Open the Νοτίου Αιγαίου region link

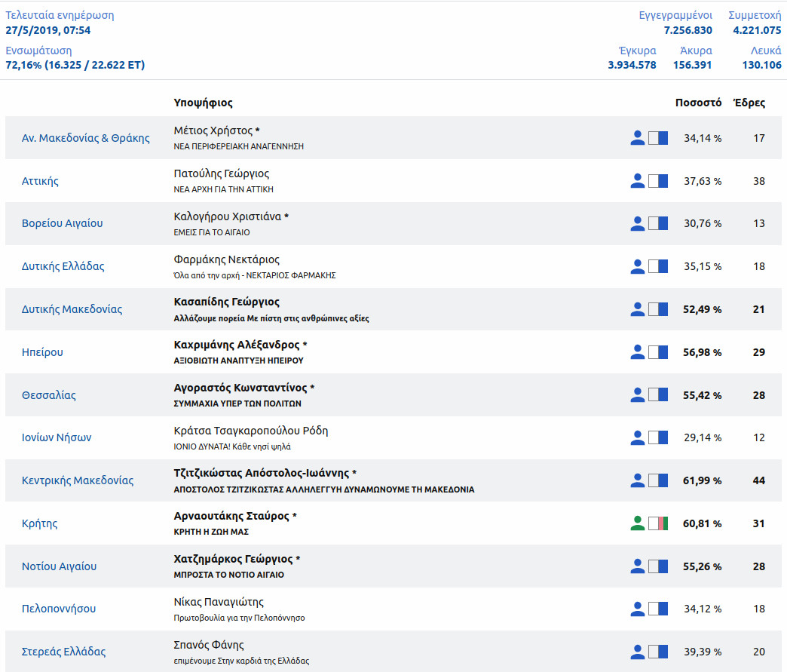pyautogui.click(x=59, y=566)
